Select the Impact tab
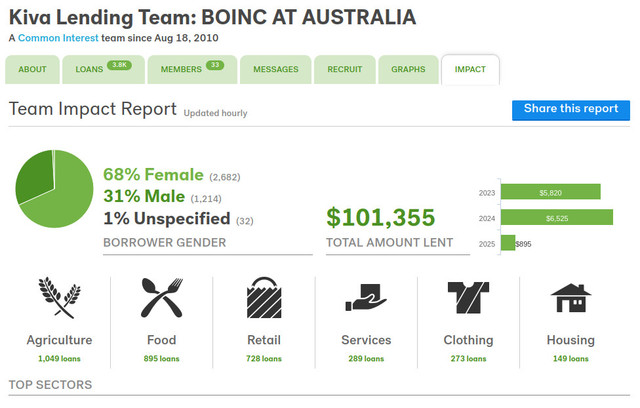The height and width of the screenshot is (408, 640). 470,69
